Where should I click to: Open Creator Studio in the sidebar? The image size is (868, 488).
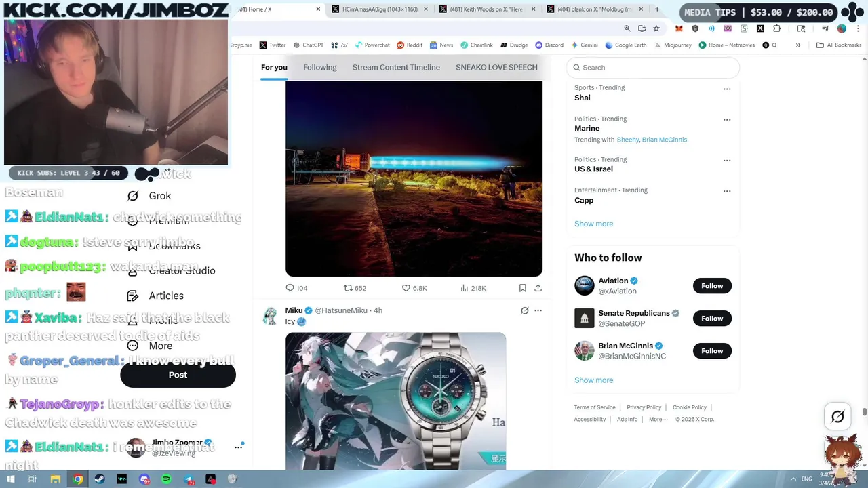(172, 270)
